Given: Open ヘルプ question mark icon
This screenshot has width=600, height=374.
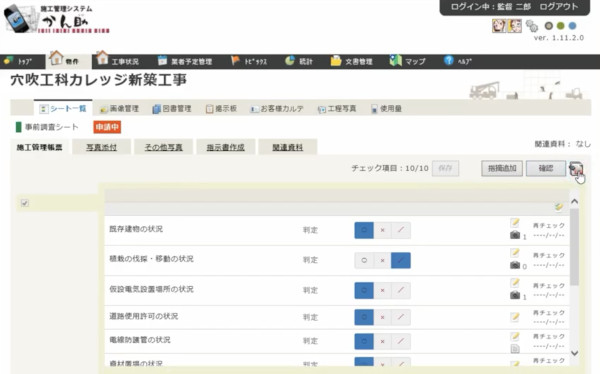Looking at the screenshot, I should click(448, 60).
